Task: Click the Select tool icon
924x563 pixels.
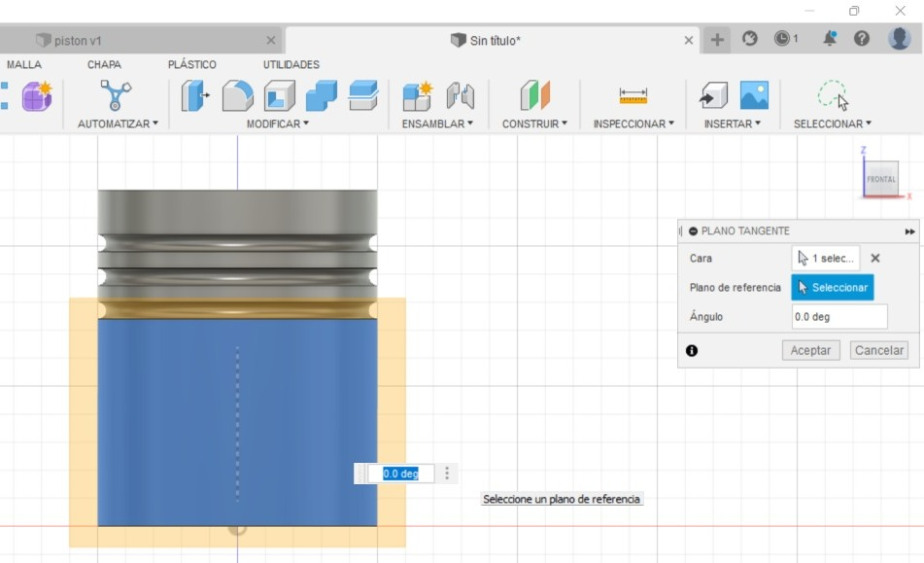Action: pos(833,95)
